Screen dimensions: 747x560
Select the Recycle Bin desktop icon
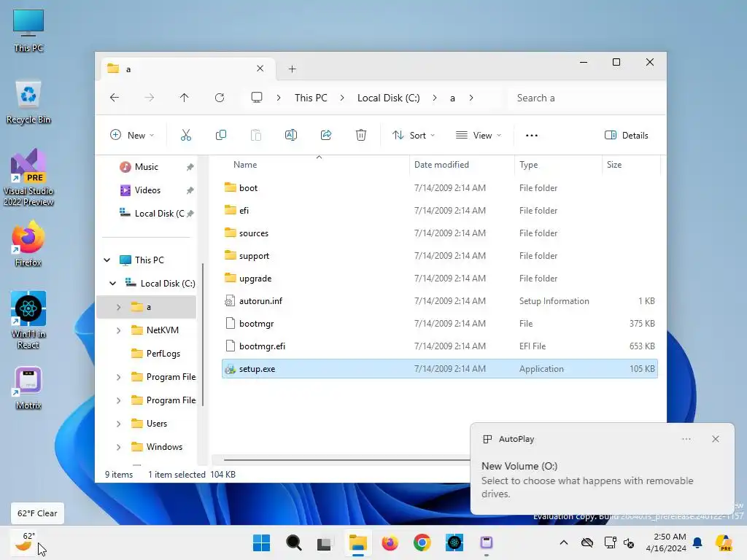pos(28,102)
